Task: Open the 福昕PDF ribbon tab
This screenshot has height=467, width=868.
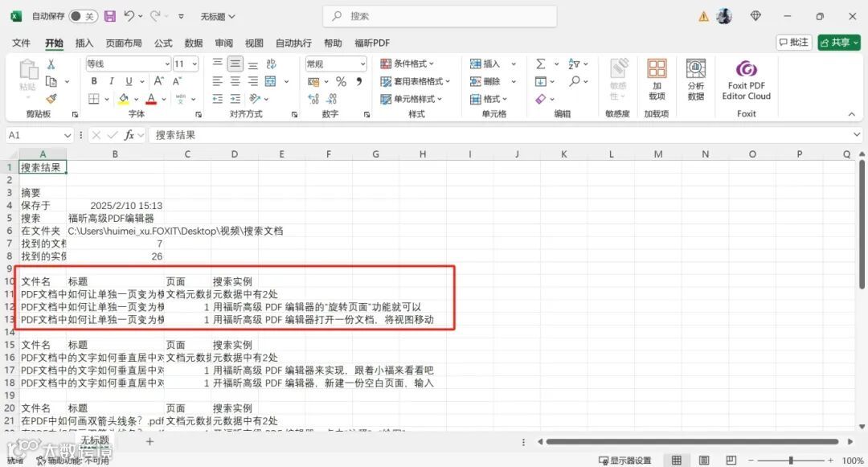Action: (372, 43)
